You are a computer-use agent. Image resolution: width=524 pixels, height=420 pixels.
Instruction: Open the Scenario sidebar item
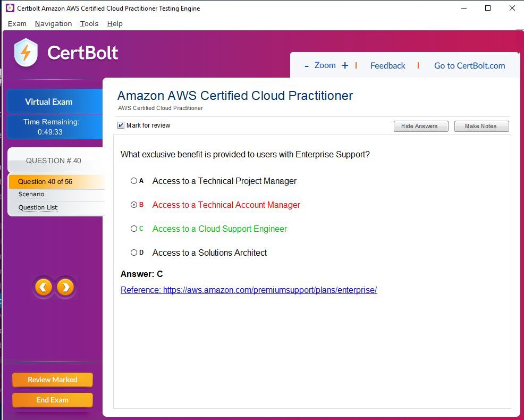point(31,194)
